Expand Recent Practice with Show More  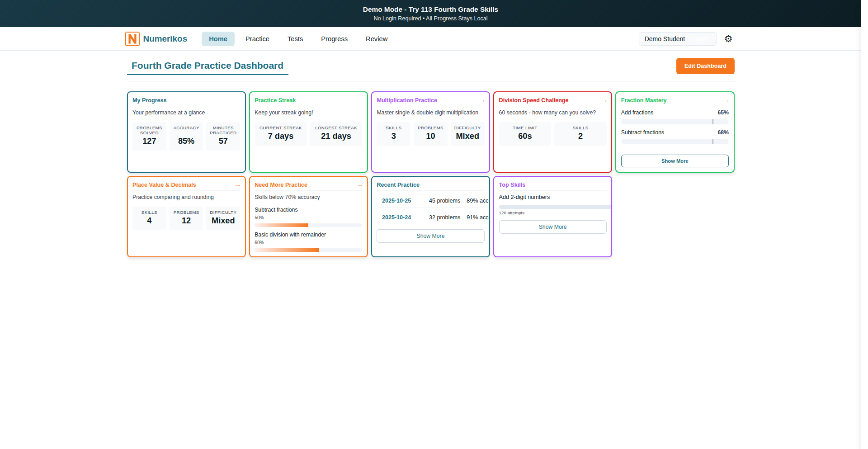(430, 236)
